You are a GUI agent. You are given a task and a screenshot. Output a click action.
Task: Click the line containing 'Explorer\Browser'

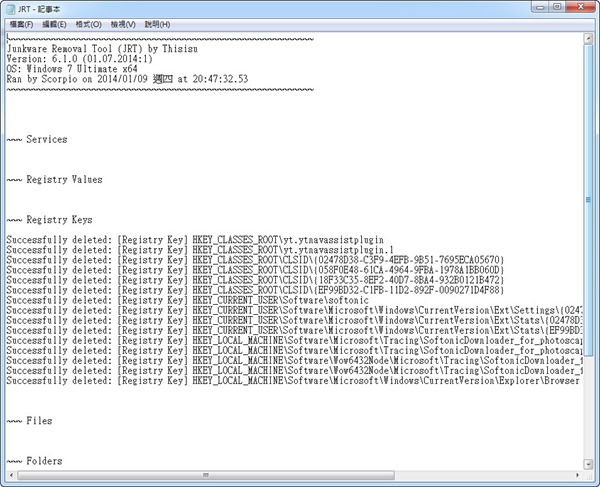click(x=293, y=381)
